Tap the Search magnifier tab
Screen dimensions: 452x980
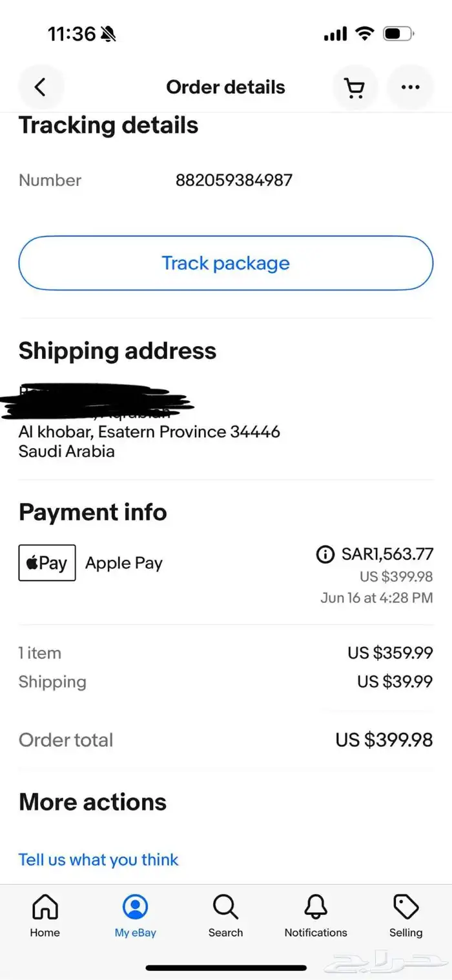click(225, 914)
